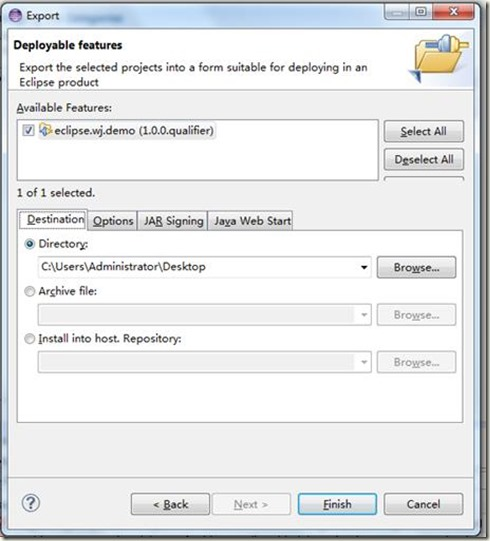Open the Repository combo dropdown arrow
The image size is (490, 541).
pos(364,362)
